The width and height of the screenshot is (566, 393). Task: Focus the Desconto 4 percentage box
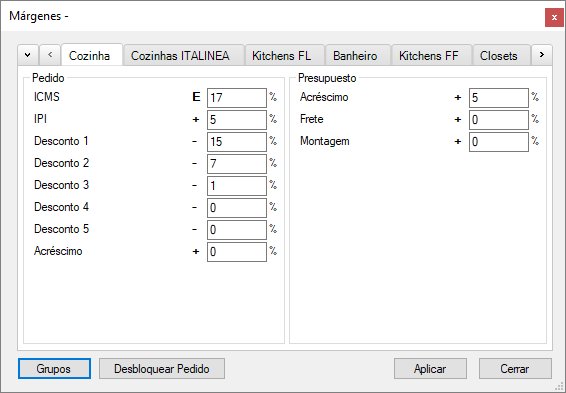point(237,208)
